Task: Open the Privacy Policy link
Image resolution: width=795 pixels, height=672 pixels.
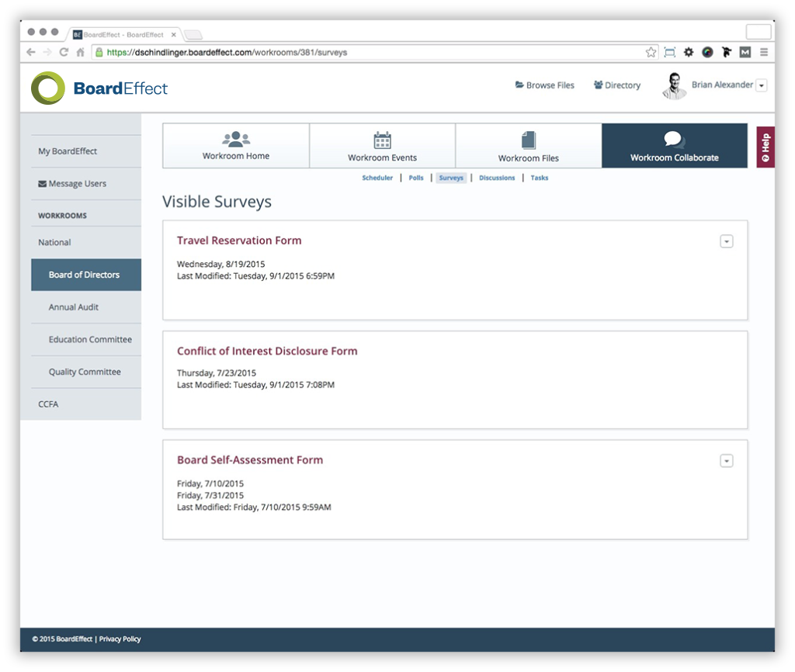Action: coord(119,639)
